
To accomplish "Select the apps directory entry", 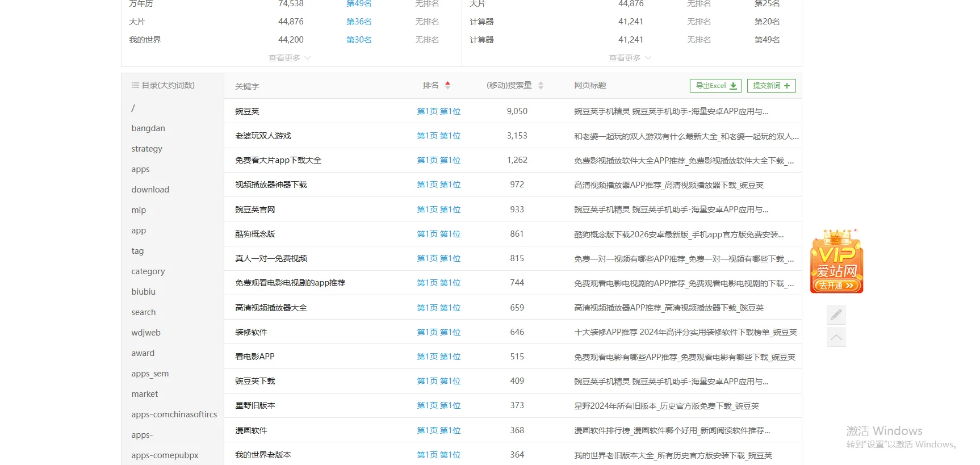I will (140, 169).
